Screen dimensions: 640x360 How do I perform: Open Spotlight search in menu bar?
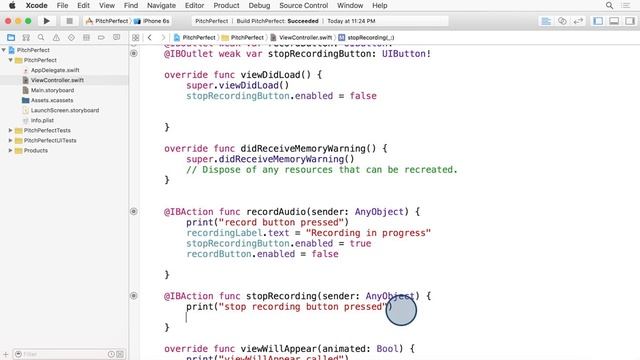609,5
